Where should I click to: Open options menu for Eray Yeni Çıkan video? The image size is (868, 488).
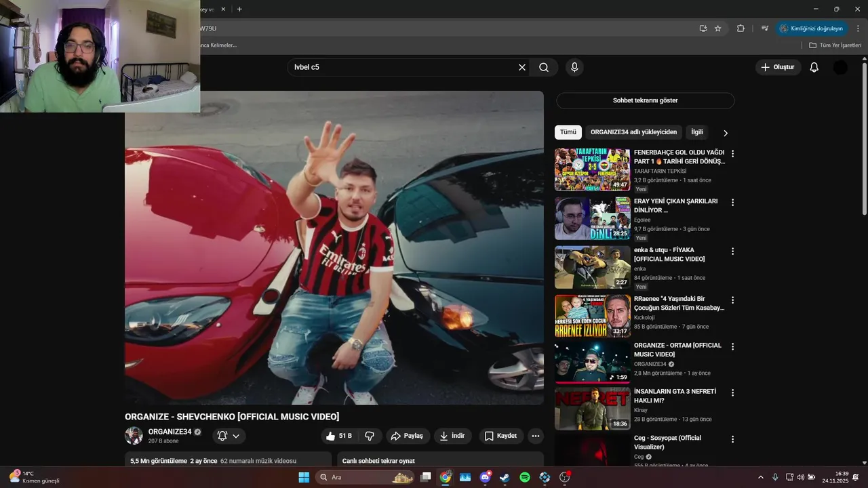pyautogui.click(x=732, y=203)
